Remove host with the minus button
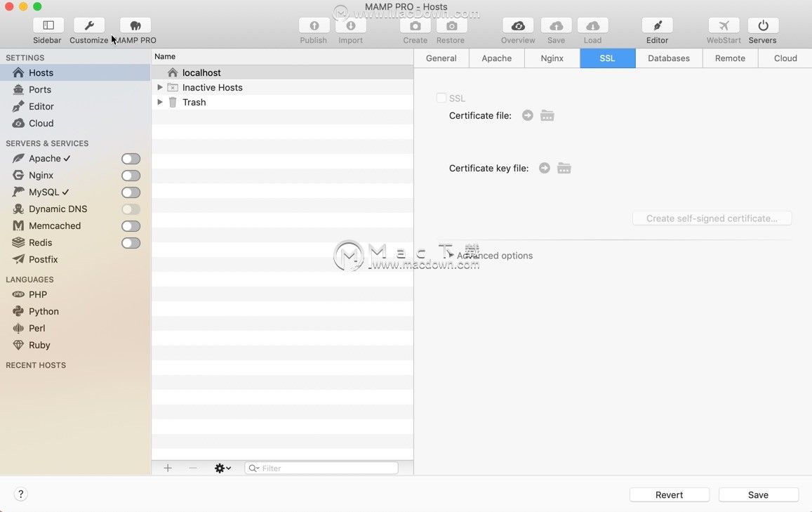The height and width of the screenshot is (512, 812). [x=193, y=468]
